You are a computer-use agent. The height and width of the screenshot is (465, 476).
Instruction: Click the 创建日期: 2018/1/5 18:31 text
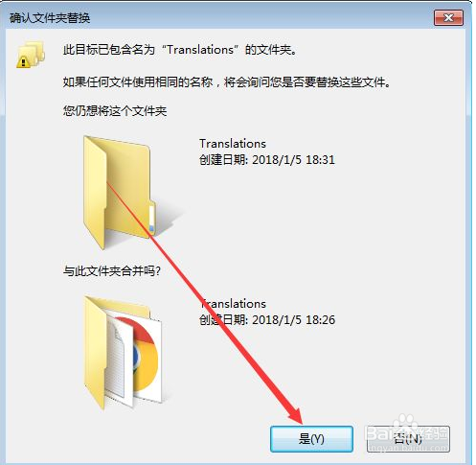(x=267, y=159)
